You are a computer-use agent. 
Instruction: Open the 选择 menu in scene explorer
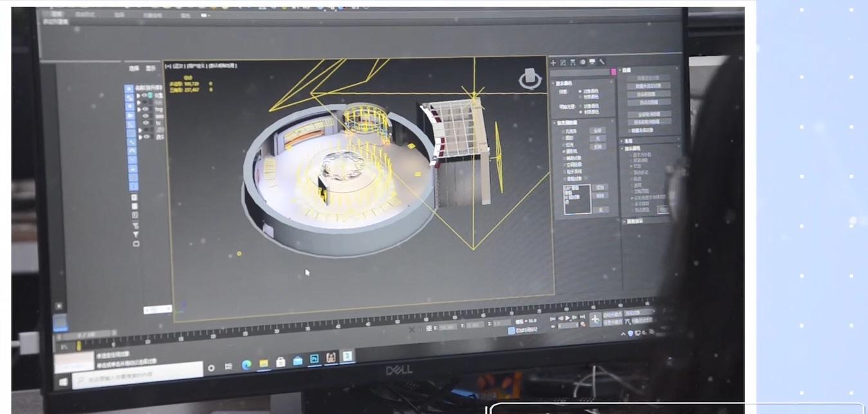(134, 68)
